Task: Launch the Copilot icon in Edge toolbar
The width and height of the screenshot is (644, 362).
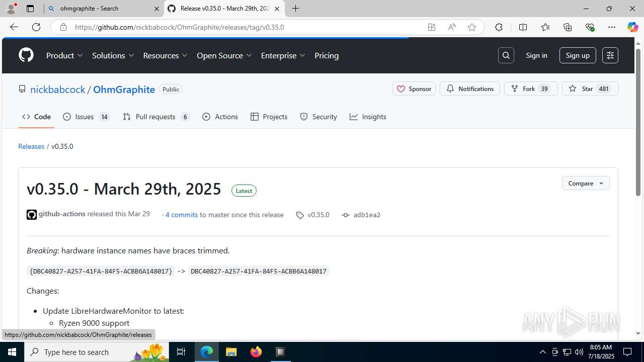Action: [632, 27]
